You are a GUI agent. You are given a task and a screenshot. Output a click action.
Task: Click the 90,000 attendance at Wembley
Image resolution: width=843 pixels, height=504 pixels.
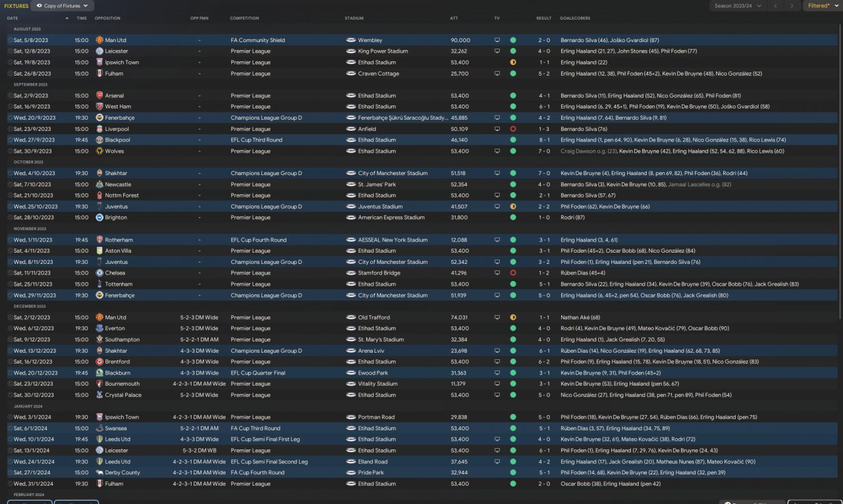(460, 40)
